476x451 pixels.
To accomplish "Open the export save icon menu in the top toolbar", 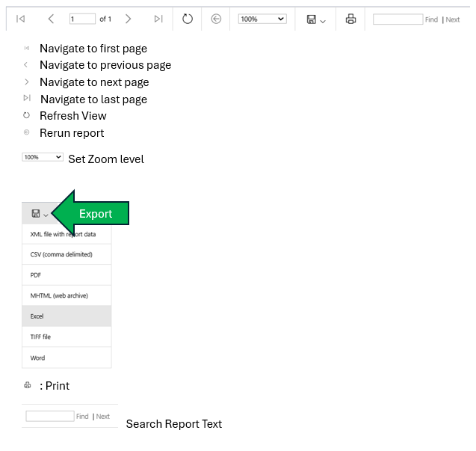I will click(315, 19).
